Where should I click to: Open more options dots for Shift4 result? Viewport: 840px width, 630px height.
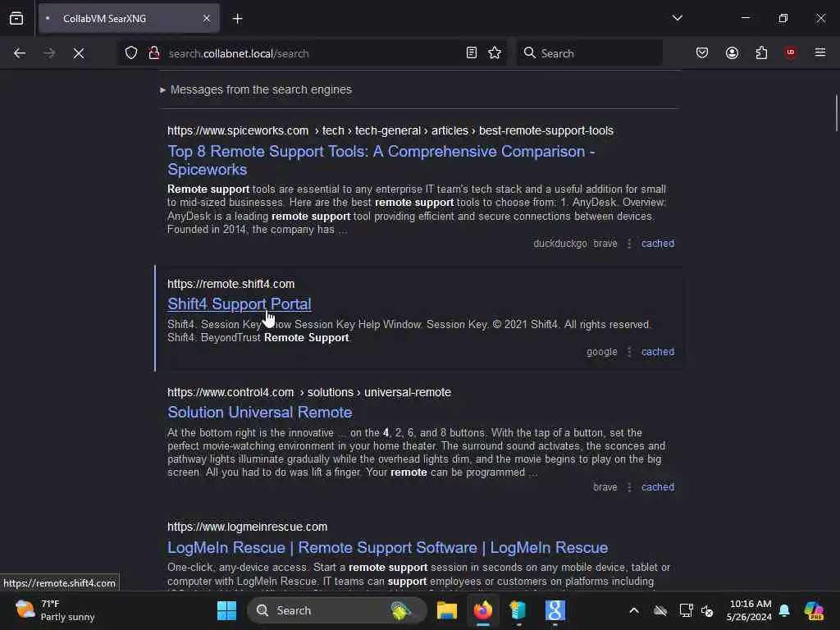click(x=629, y=352)
